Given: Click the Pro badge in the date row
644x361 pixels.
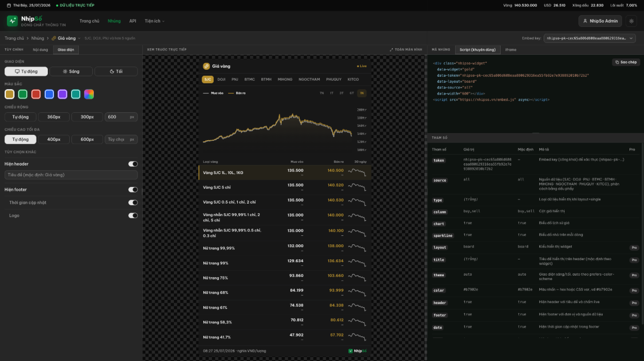Looking at the screenshot, I should point(634,328).
